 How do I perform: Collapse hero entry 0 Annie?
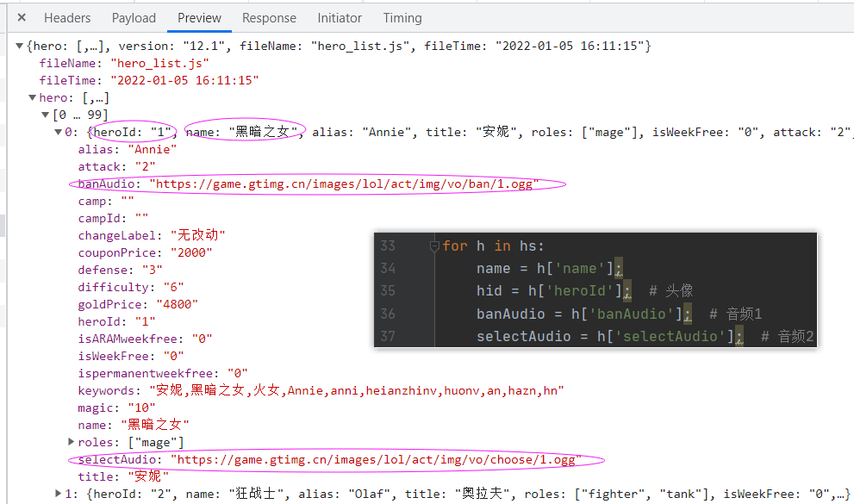[59, 133]
